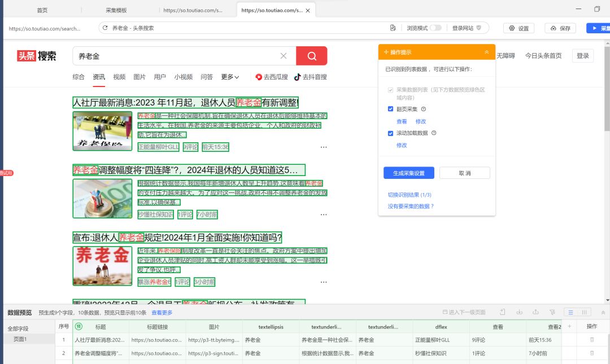Switch to the 首页 tab

42,10
